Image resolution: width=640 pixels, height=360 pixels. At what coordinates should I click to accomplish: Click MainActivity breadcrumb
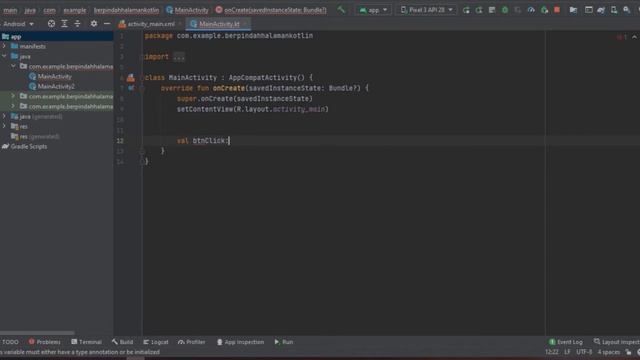(x=187, y=10)
